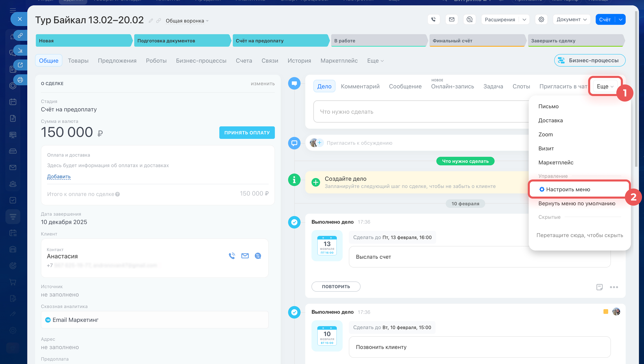The height and width of the screenshot is (364, 644).
Task: Click the envelope email icon in header
Action: tap(451, 19)
